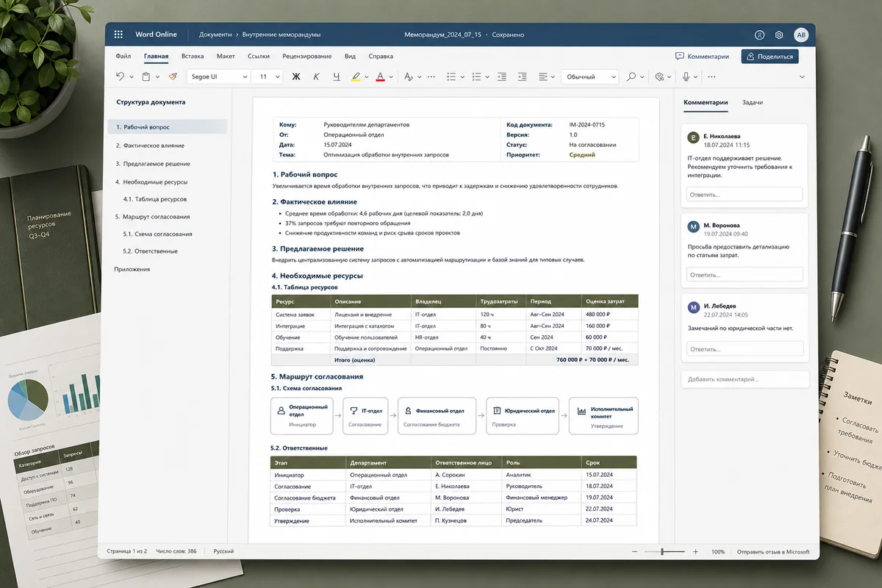Click the Комментарии button in ribbon
This screenshot has height=588, width=882.
coord(703,56)
